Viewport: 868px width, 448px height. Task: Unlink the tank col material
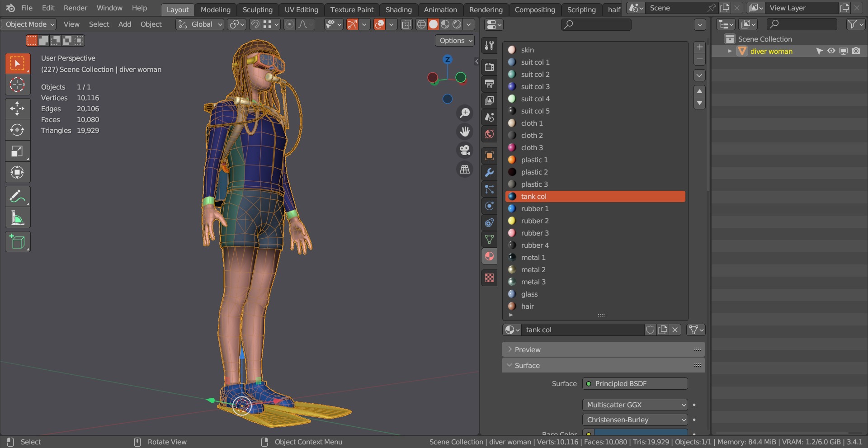coord(675,330)
